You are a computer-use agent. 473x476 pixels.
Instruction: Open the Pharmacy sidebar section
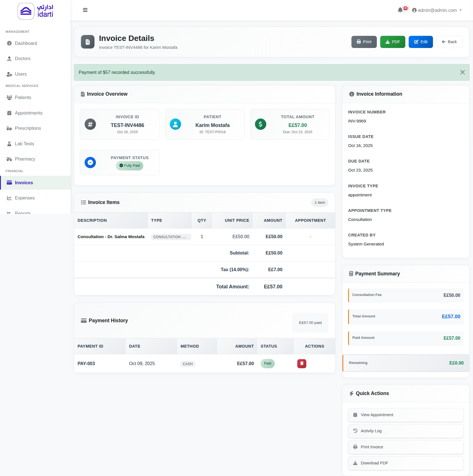pyautogui.click(x=25, y=159)
